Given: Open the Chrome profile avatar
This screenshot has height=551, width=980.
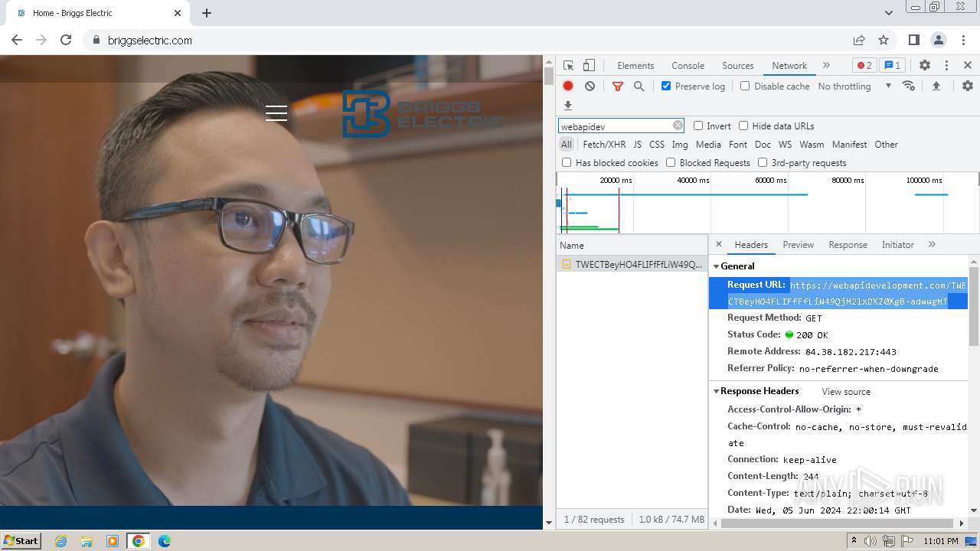Looking at the screenshot, I should 939,40.
